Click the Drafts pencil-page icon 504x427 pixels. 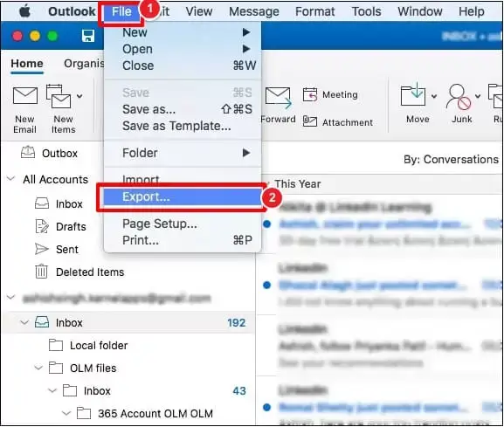click(42, 226)
